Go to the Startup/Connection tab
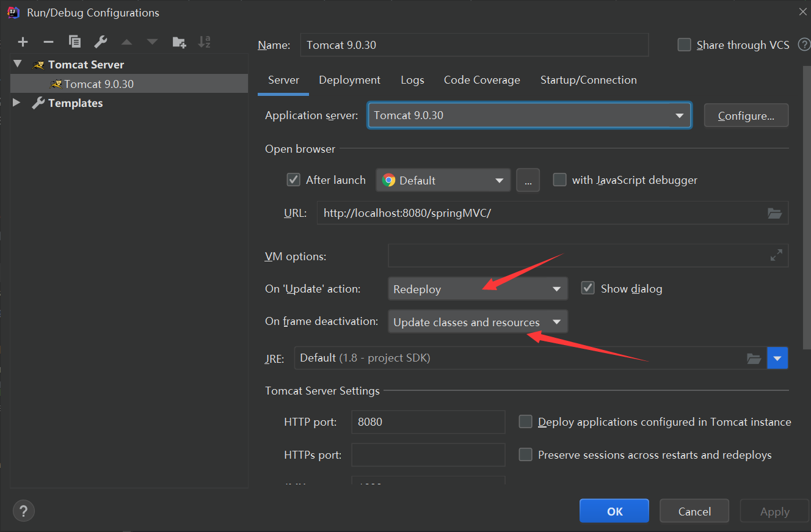This screenshot has height=532, width=811. pos(588,80)
